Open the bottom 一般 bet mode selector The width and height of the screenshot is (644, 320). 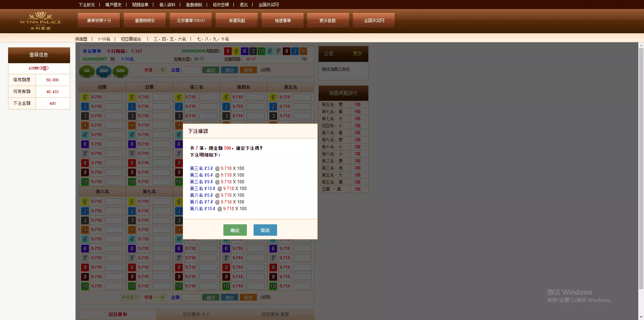[x=161, y=297]
